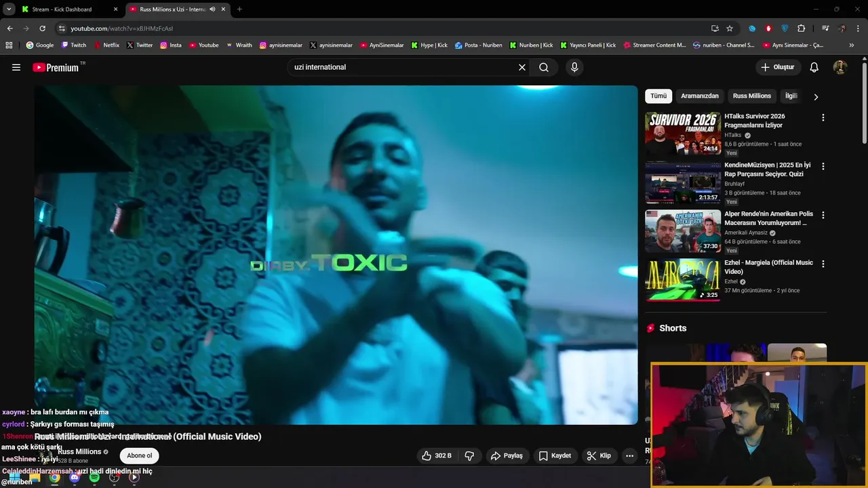Open the Windows Start menu
The image size is (868, 488).
coord(14,477)
